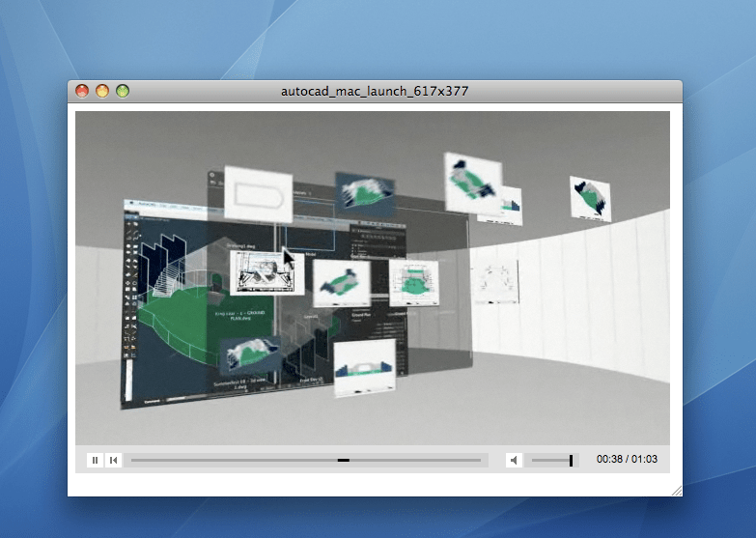Image resolution: width=756 pixels, height=538 pixels.
Task: Click the white blueprint outline thumbnail in the video
Action: tap(259, 194)
